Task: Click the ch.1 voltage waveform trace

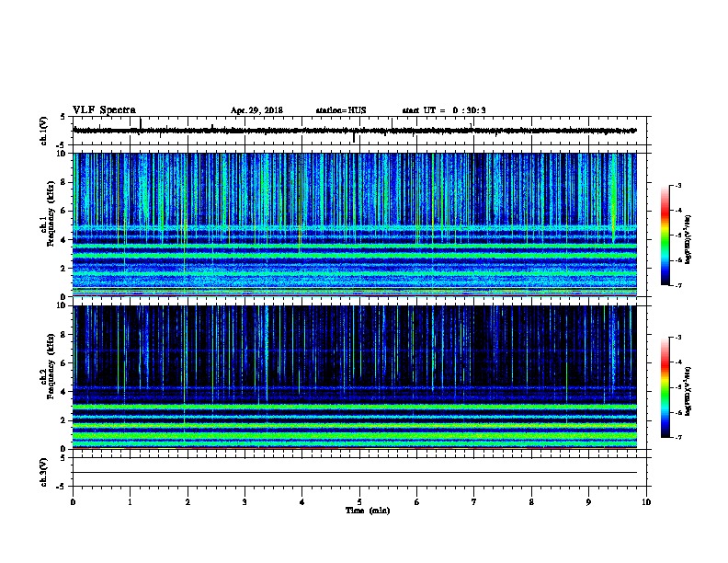Action: click(x=355, y=131)
